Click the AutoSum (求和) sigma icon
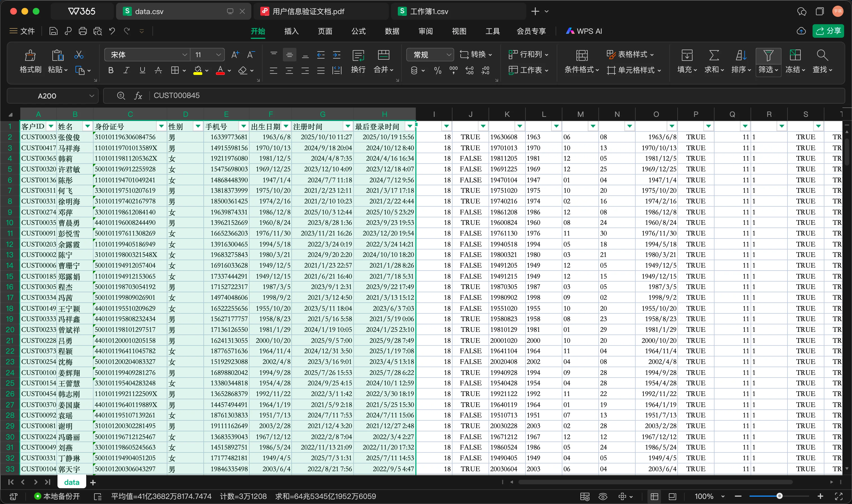The image size is (852, 504). pos(714,56)
